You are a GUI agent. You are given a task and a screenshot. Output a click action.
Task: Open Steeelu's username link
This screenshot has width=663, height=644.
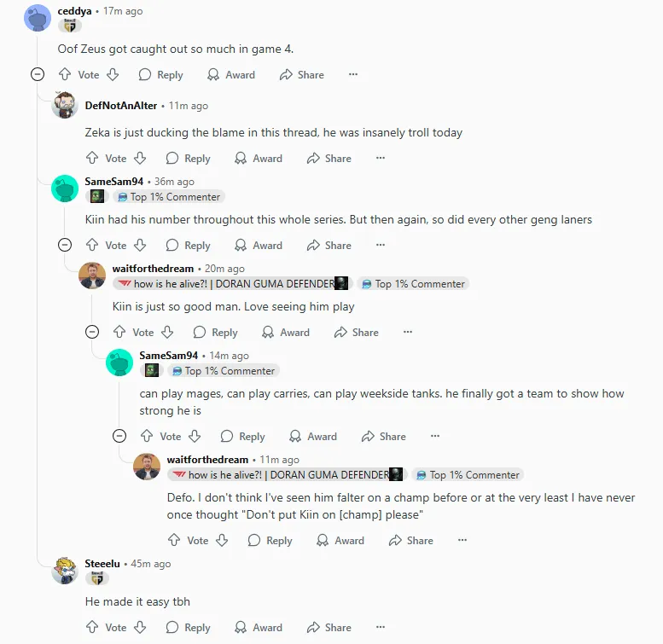click(102, 564)
